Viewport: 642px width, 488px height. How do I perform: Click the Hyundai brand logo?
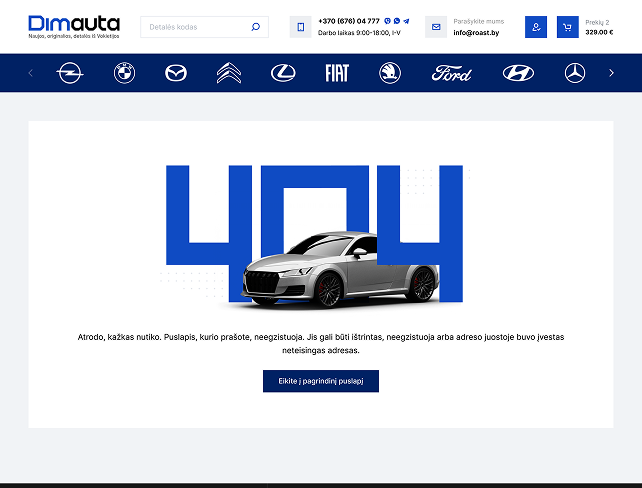click(518, 73)
